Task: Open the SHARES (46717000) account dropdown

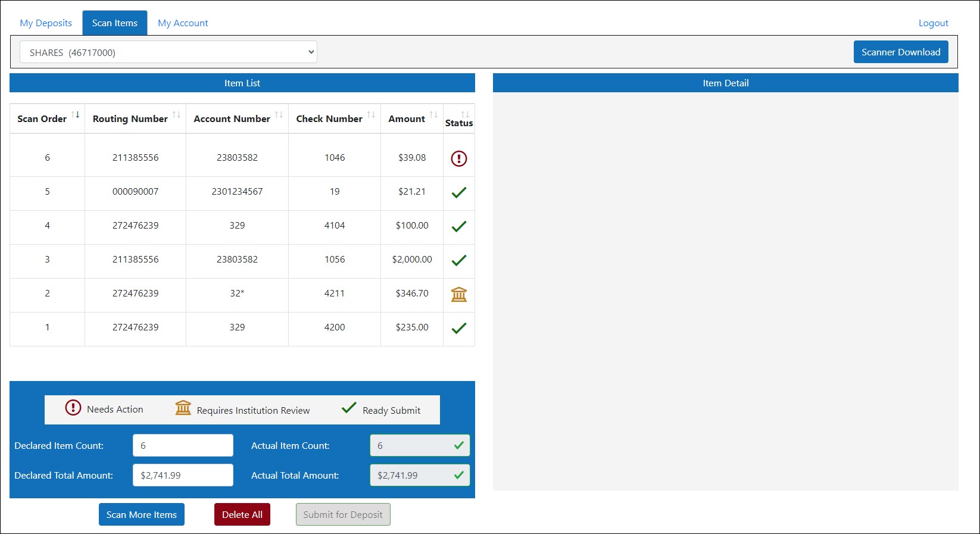Action: click(168, 52)
